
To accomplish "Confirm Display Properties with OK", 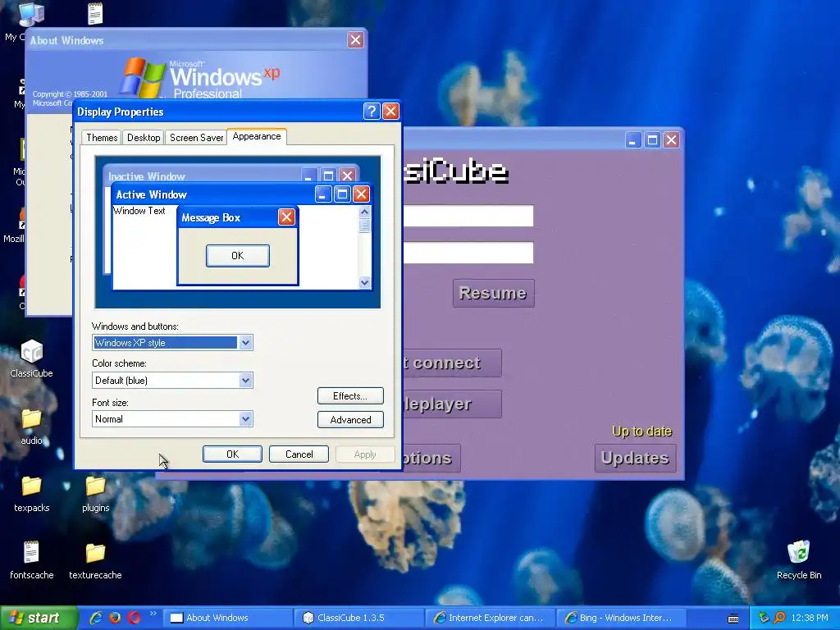I will [x=232, y=454].
